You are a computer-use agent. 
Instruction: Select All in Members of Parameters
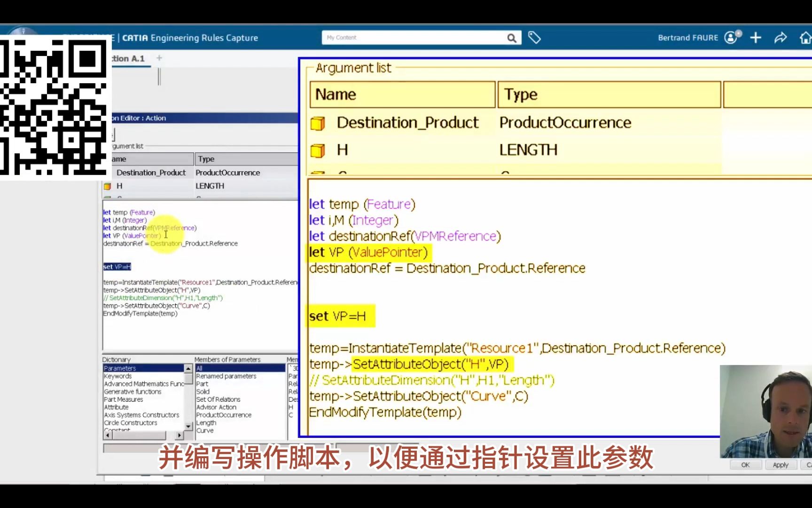pyautogui.click(x=240, y=368)
